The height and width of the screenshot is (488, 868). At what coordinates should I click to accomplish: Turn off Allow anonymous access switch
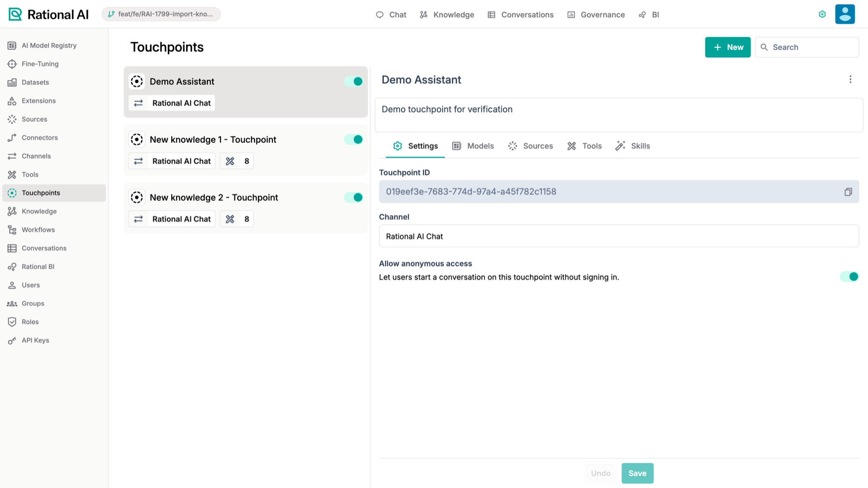point(849,277)
